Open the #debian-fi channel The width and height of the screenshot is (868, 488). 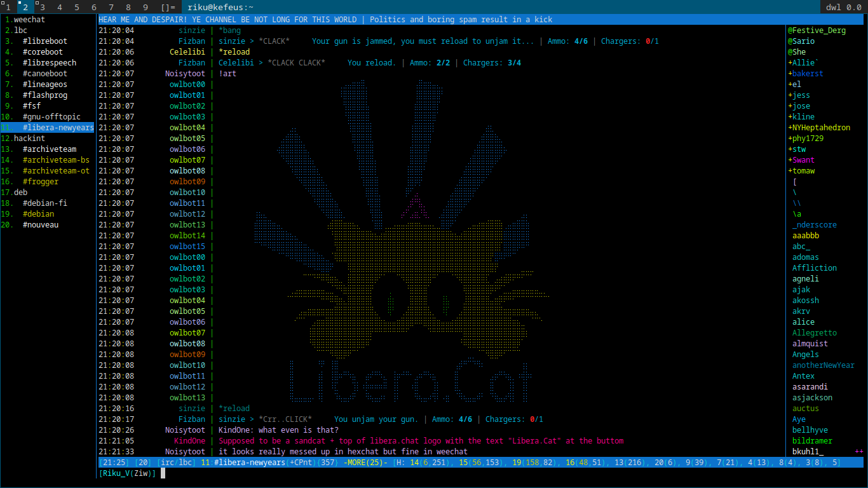(x=44, y=203)
